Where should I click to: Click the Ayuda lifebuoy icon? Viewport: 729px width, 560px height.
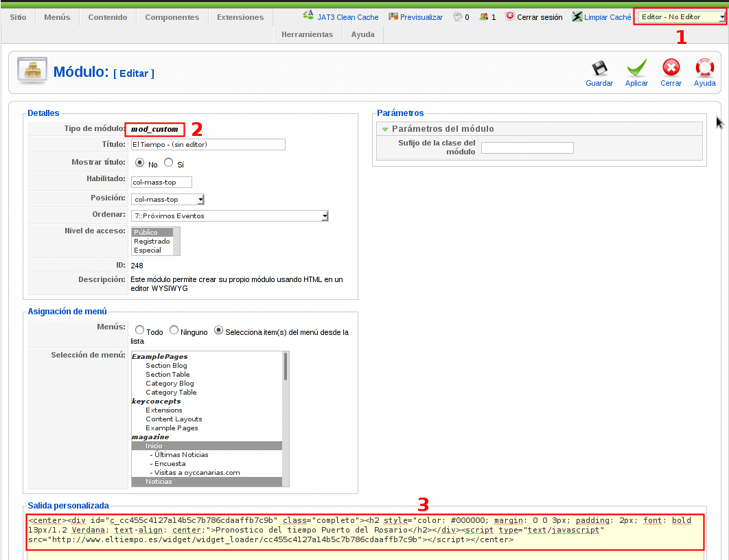pyautogui.click(x=704, y=68)
